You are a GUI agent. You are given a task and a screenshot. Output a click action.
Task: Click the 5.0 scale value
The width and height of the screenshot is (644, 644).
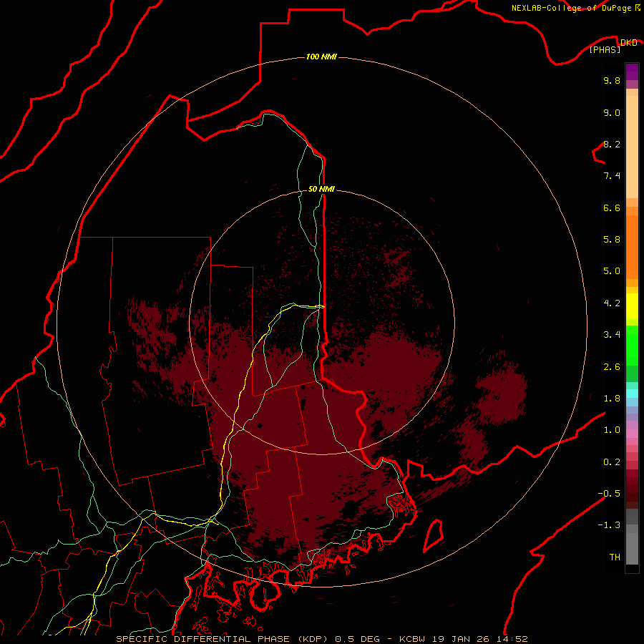pyautogui.click(x=612, y=271)
